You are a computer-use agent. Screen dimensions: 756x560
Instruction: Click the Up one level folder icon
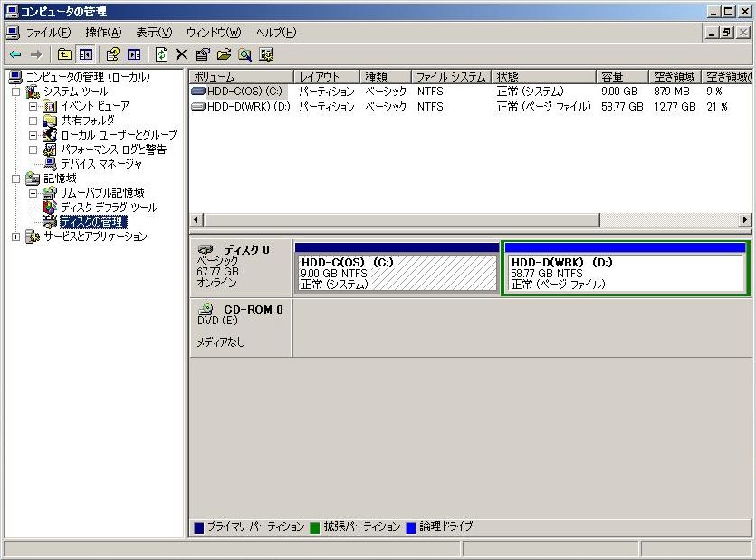(x=64, y=54)
